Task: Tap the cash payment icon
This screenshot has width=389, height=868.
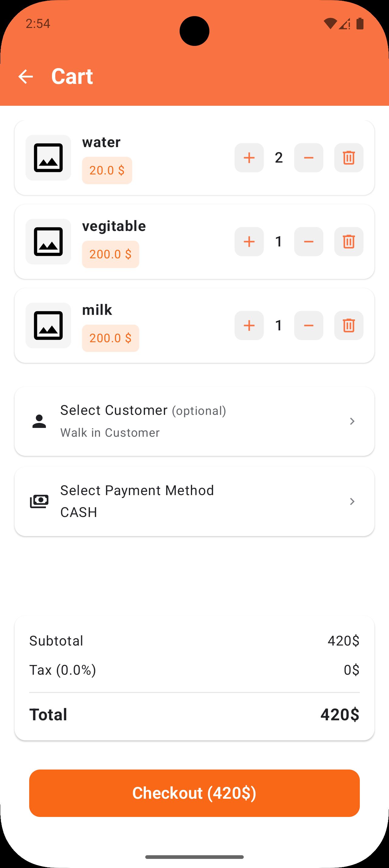Action: (39, 501)
